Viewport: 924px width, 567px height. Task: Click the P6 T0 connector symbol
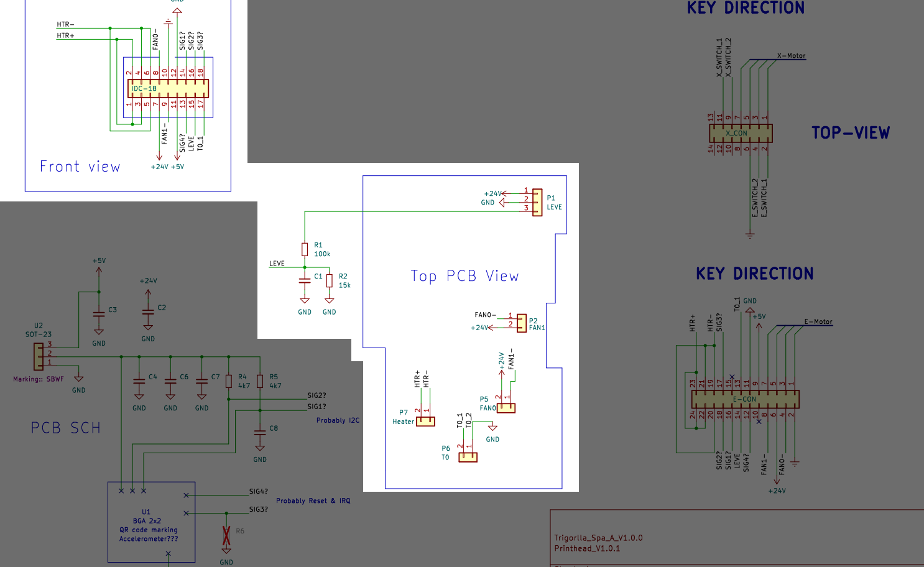[468, 457]
